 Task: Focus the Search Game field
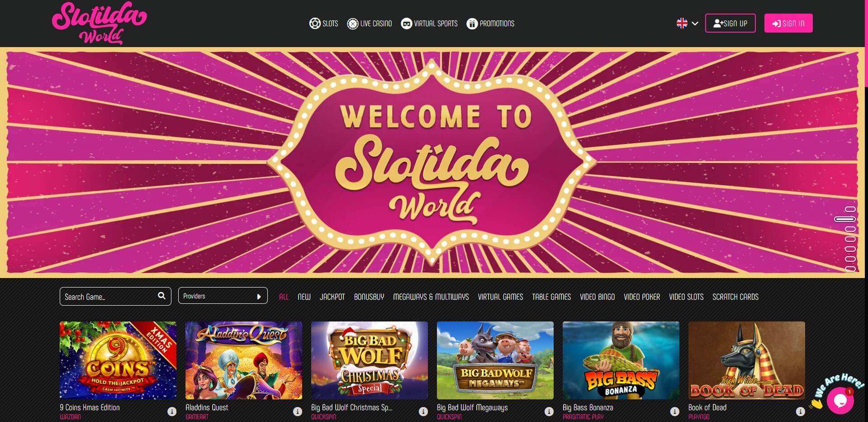click(x=115, y=296)
